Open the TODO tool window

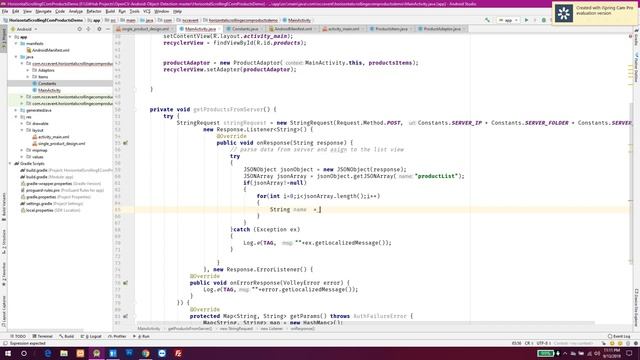[x=18, y=336]
